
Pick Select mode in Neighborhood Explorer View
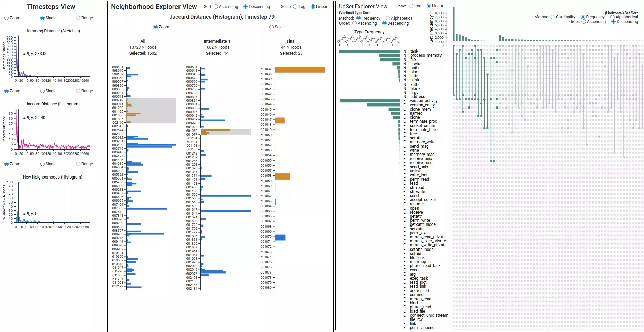[x=271, y=27]
